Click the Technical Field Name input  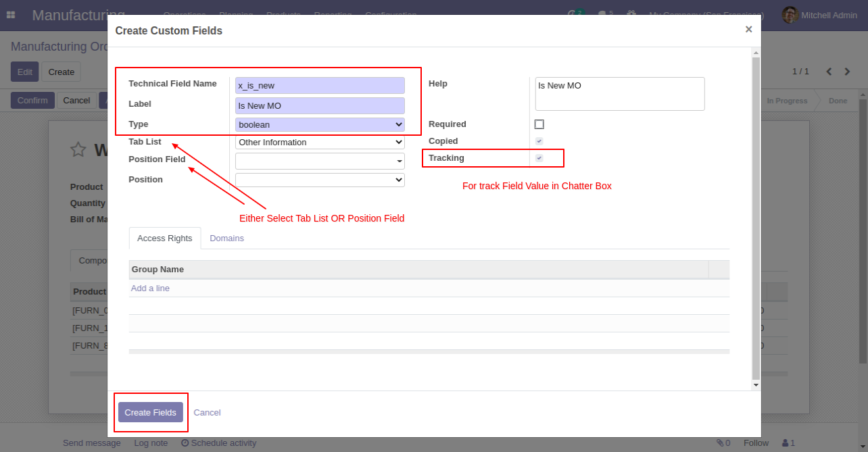pyautogui.click(x=320, y=86)
